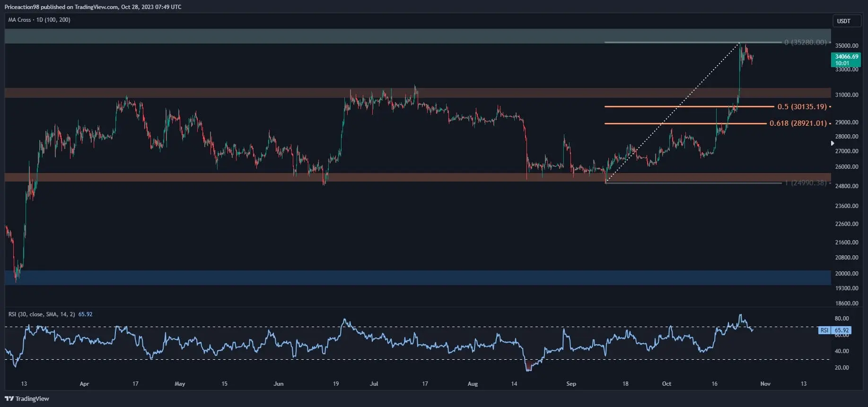
Task: Click the 0 (35280.00) Fibonacci label
Action: pyautogui.click(x=806, y=42)
